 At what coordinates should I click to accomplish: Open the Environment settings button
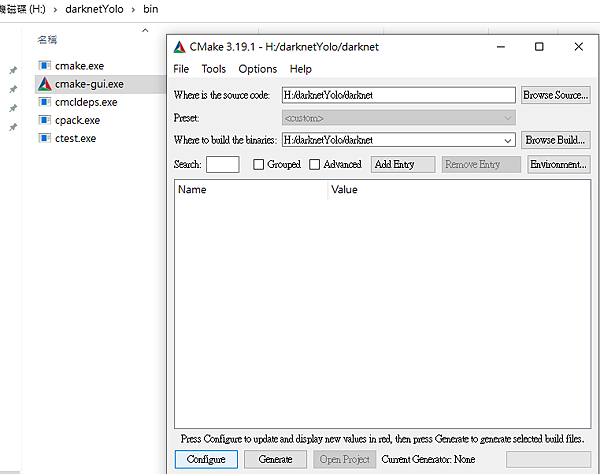[x=558, y=165]
